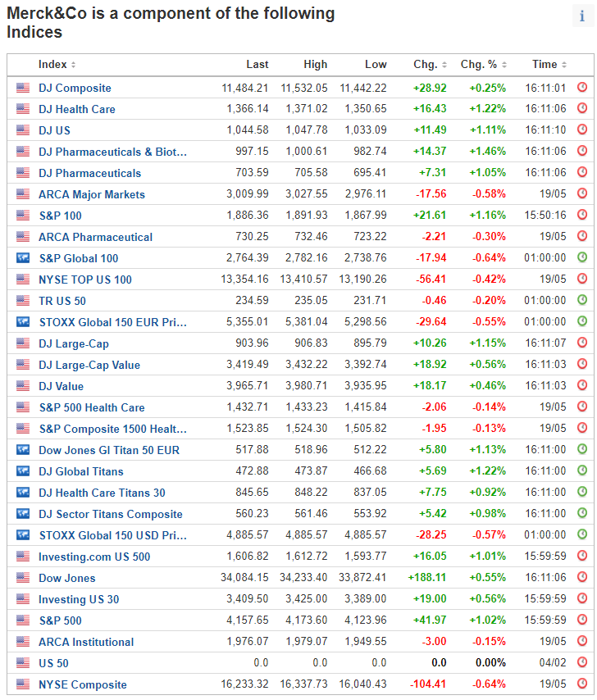Click the red clock icon for NYSE Composite
The height and width of the screenshot is (700, 597).
pyautogui.click(x=582, y=684)
